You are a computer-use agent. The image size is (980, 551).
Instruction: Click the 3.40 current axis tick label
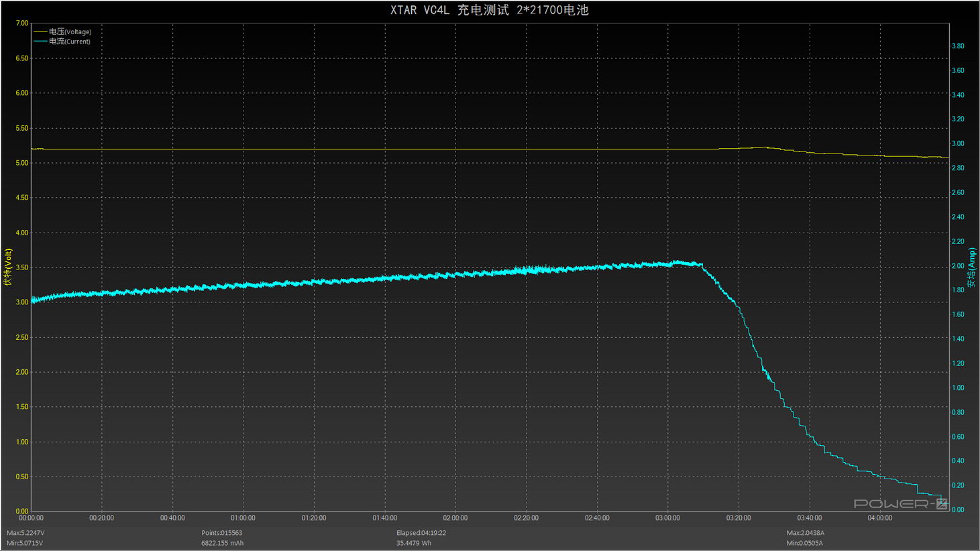tap(958, 95)
